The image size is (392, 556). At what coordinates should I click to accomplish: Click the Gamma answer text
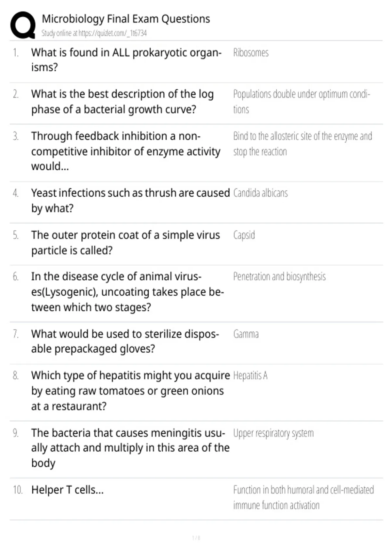[246, 334]
